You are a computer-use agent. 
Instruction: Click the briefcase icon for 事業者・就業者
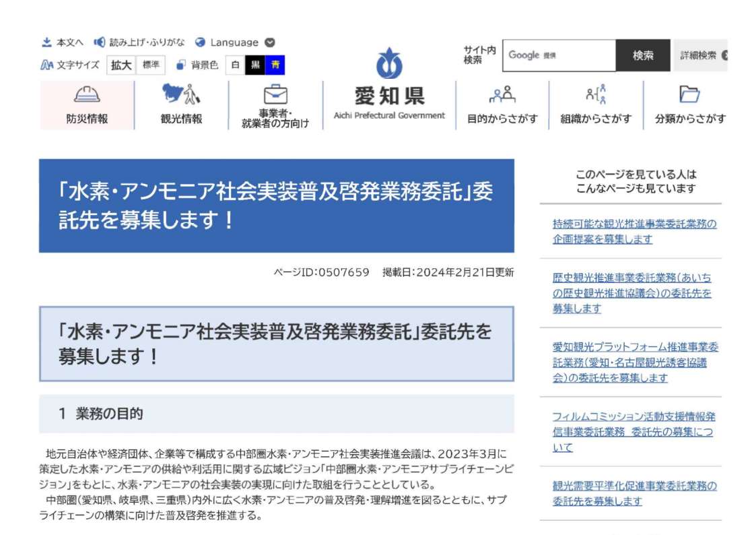click(x=275, y=94)
